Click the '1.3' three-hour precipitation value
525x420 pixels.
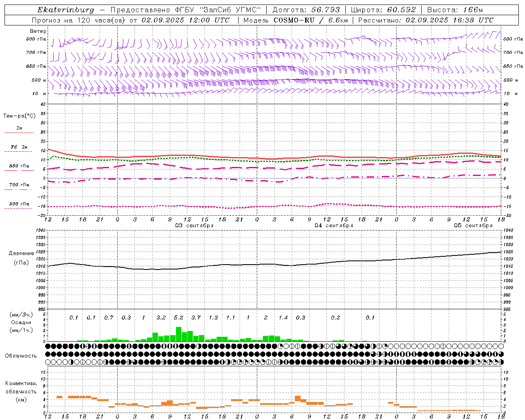coord(213,318)
